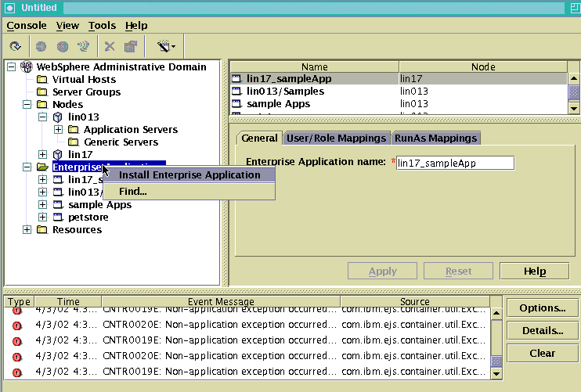
Task: Click the Nodes folder icon
Action: (42, 104)
